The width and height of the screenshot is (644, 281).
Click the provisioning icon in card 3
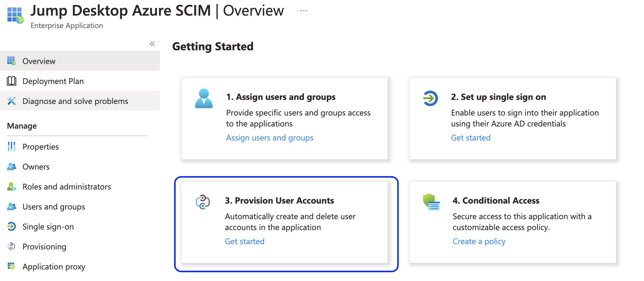pyautogui.click(x=203, y=202)
